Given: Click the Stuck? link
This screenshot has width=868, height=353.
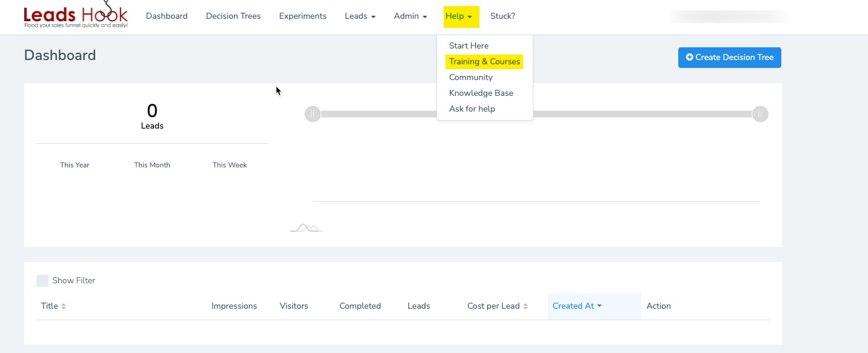Looking at the screenshot, I should (502, 16).
